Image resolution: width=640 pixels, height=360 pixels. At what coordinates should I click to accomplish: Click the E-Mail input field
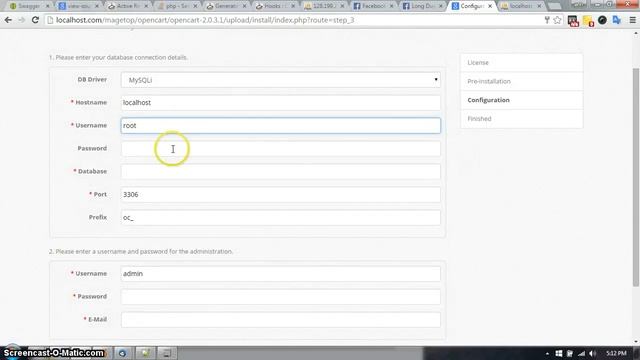tap(280, 320)
